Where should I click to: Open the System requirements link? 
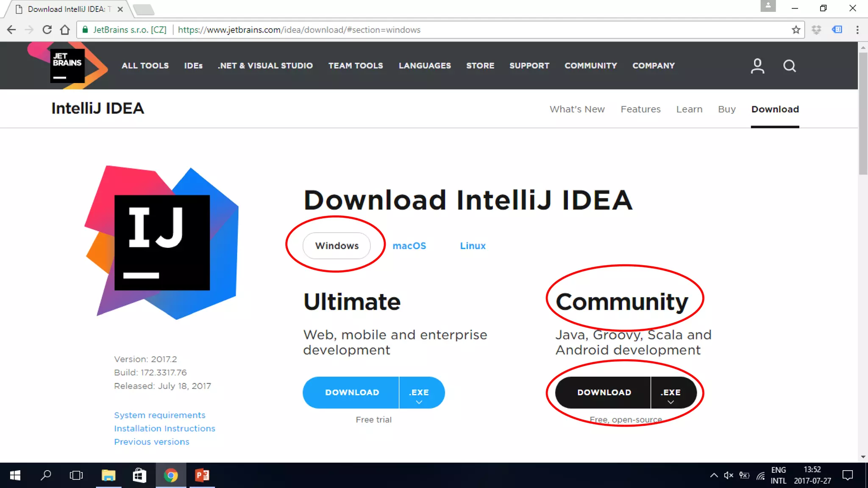tap(160, 415)
